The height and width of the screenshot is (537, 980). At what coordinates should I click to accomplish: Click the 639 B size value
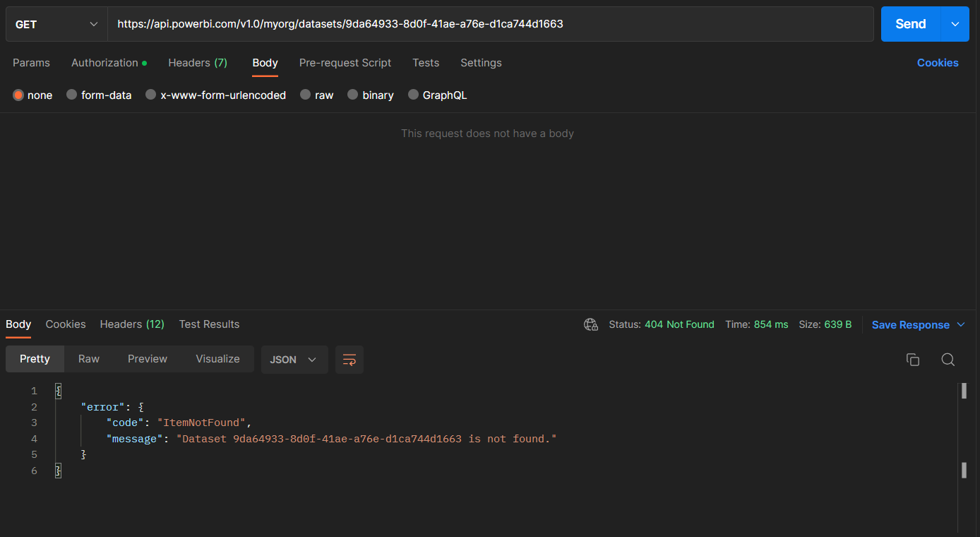point(838,324)
